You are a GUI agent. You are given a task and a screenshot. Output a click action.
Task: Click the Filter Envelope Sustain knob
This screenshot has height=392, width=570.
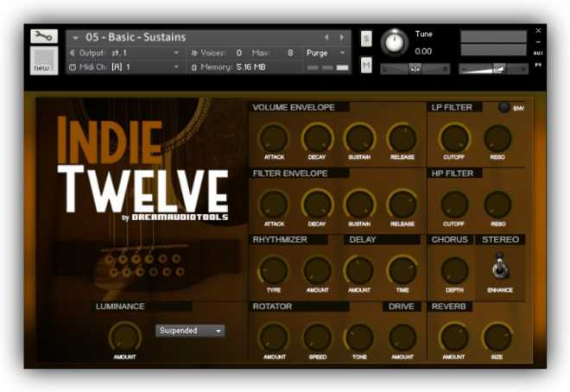coord(360,205)
